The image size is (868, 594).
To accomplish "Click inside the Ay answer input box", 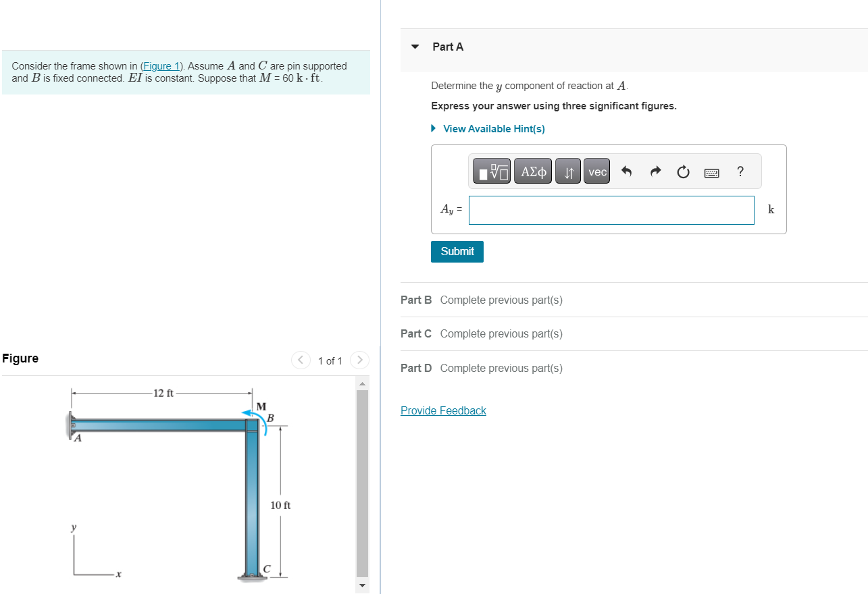I will [611, 210].
